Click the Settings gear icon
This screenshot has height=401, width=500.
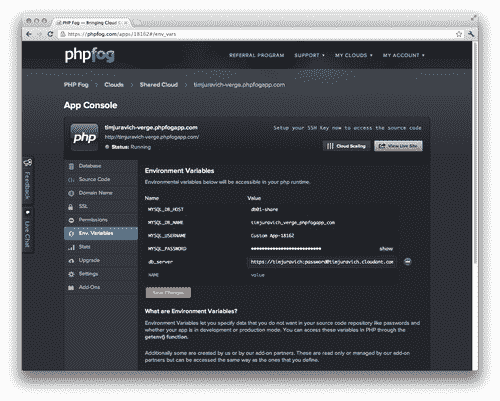click(x=71, y=274)
